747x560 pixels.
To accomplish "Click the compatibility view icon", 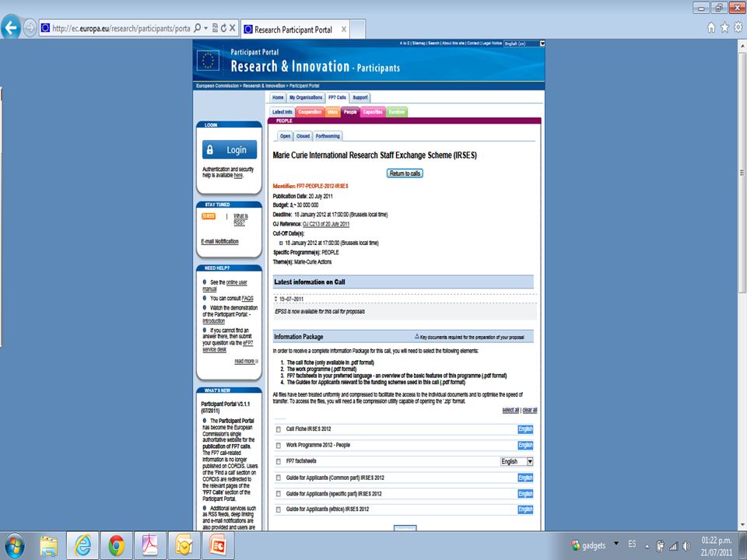I will click(x=216, y=28).
